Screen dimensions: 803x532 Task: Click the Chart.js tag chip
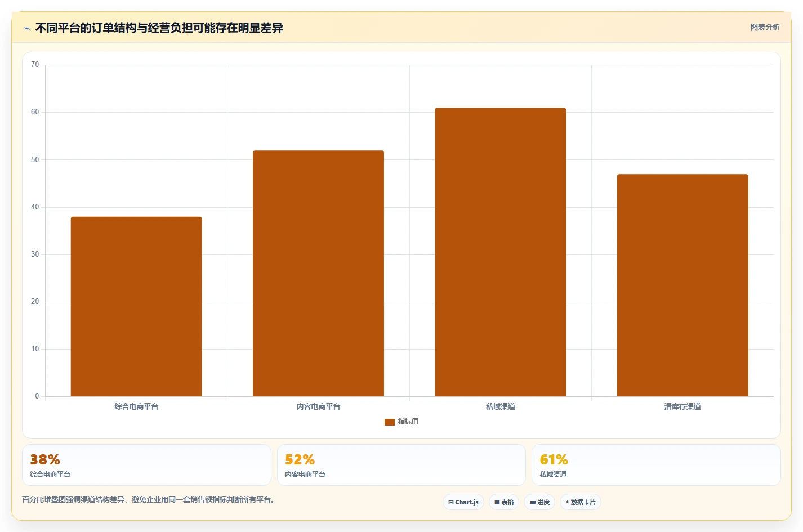click(463, 502)
